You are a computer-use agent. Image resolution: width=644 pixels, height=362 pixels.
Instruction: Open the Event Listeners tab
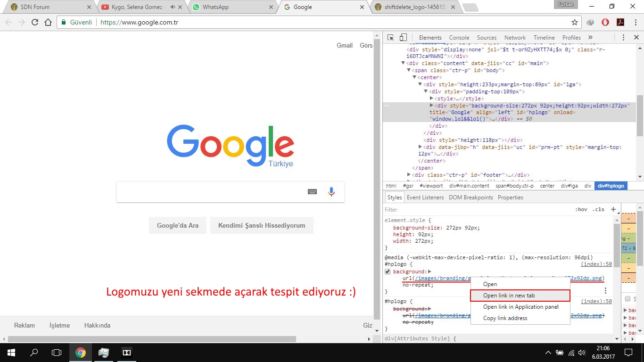click(x=425, y=197)
